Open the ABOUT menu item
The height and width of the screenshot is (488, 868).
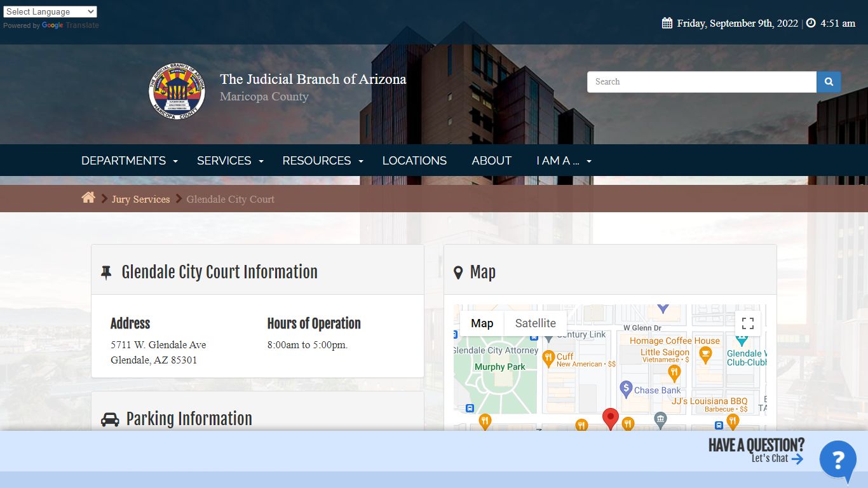[x=491, y=161]
